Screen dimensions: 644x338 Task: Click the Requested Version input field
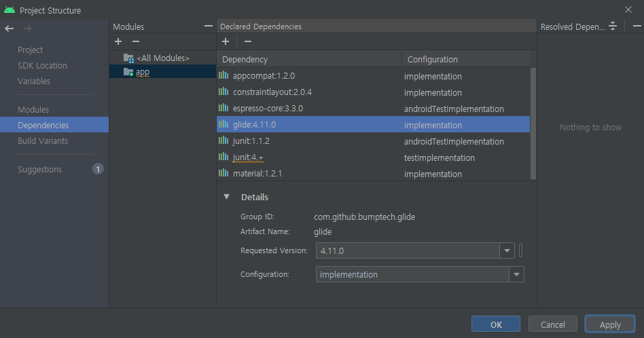408,250
